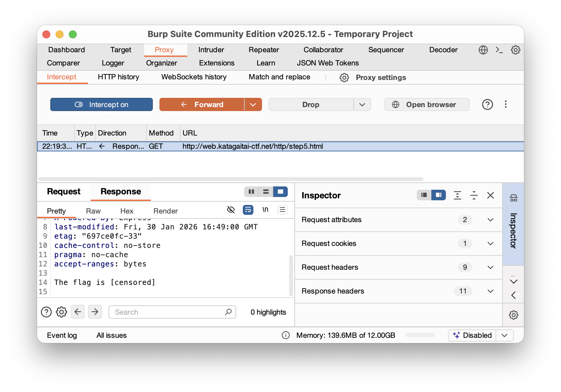Image resolution: width=561 pixels, height=392 pixels.
Task: Open the Disabled AI dropdown arrow
Action: 504,335
